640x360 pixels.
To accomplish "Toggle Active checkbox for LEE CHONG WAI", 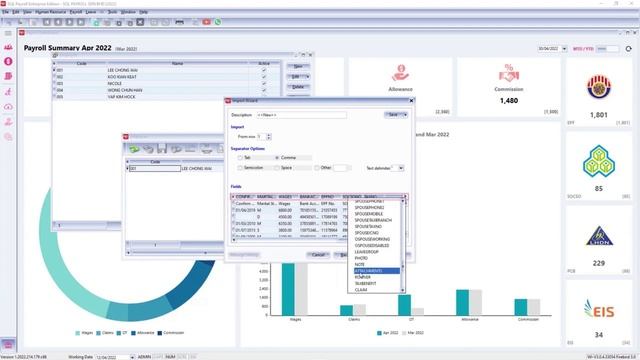I will (x=264, y=70).
